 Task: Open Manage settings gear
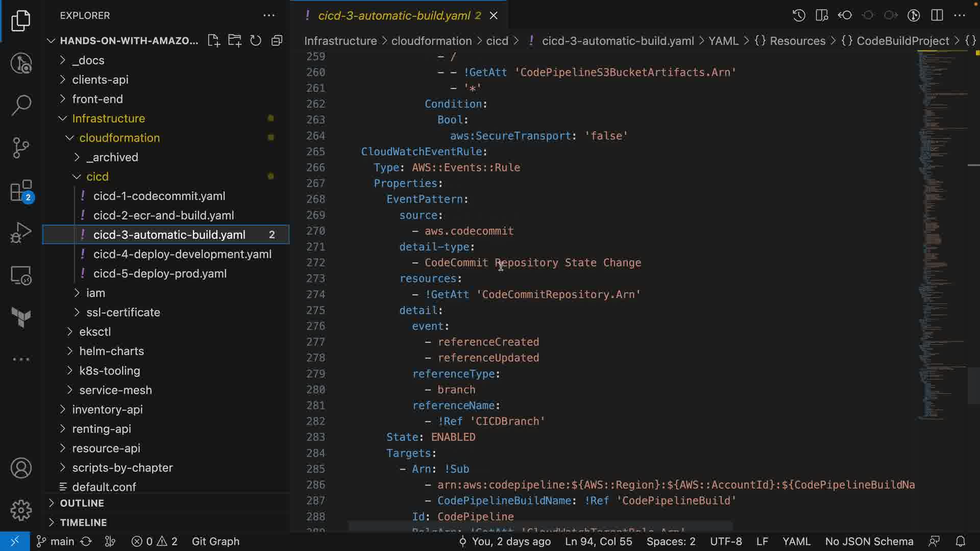21,510
